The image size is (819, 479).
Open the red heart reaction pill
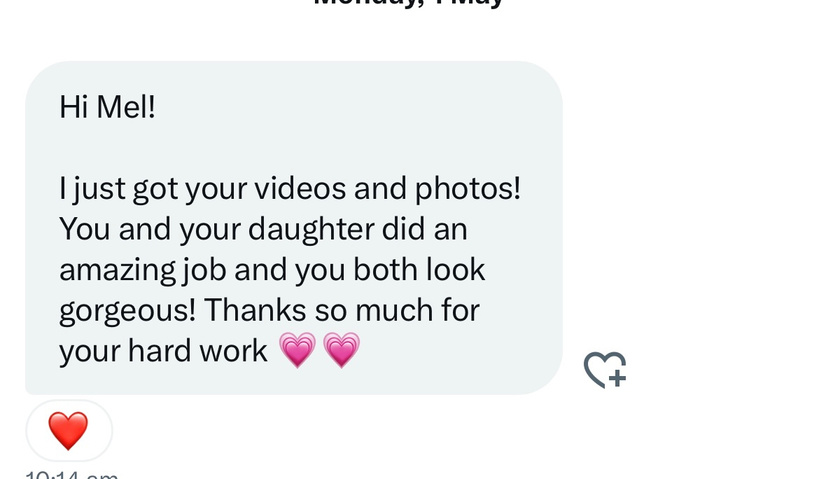[x=69, y=430]
